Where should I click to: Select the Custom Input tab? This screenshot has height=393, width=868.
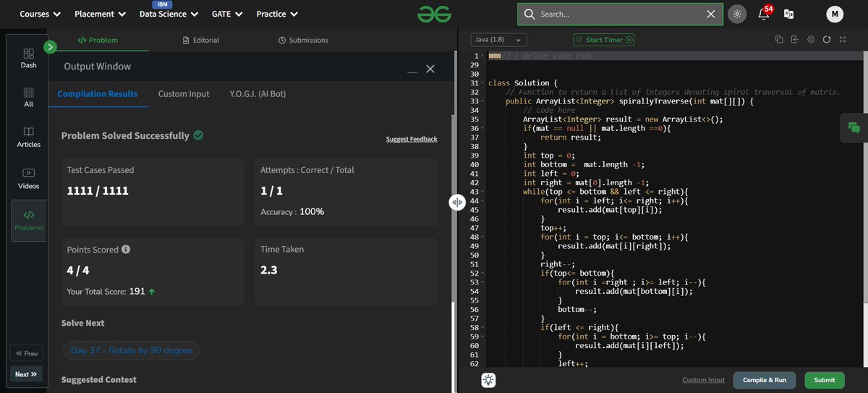pyautogui.click(x=184, y=94)
